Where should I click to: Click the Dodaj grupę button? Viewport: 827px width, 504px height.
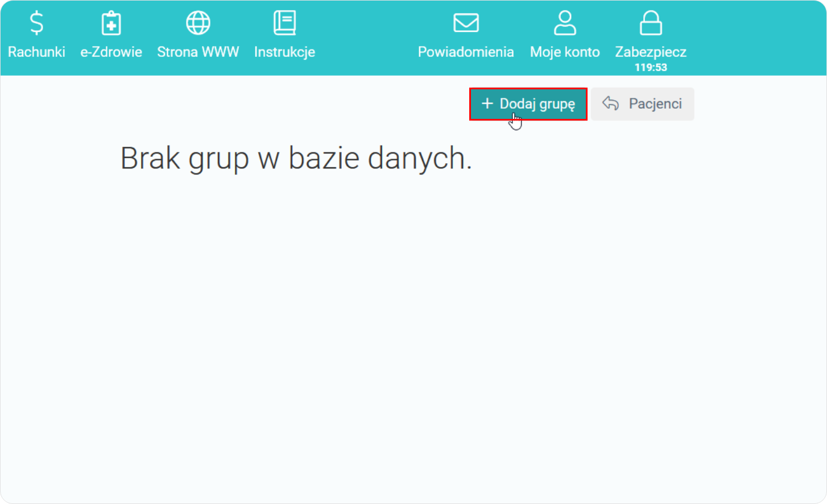[x=528, y=104]
